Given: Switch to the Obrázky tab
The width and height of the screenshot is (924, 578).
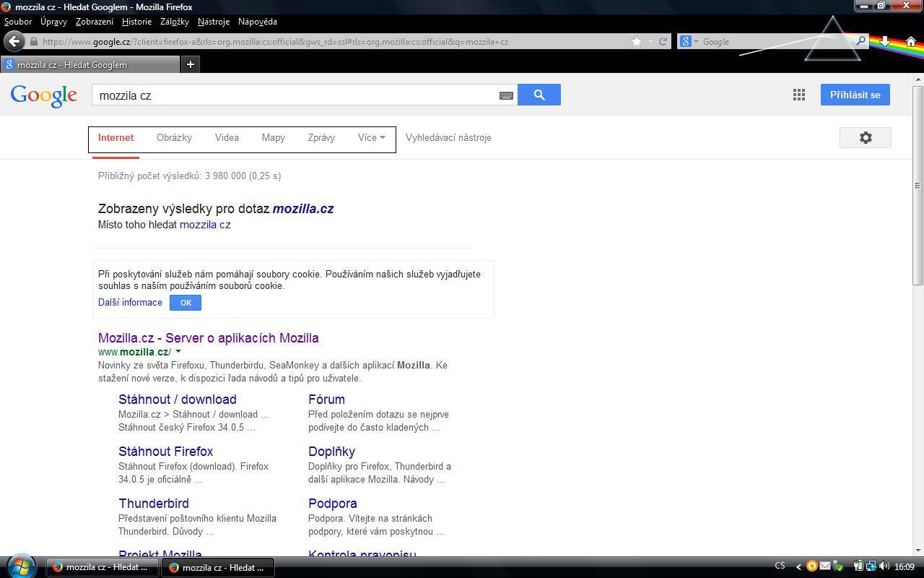Looking at the screenshot, I should pos(174,137).
